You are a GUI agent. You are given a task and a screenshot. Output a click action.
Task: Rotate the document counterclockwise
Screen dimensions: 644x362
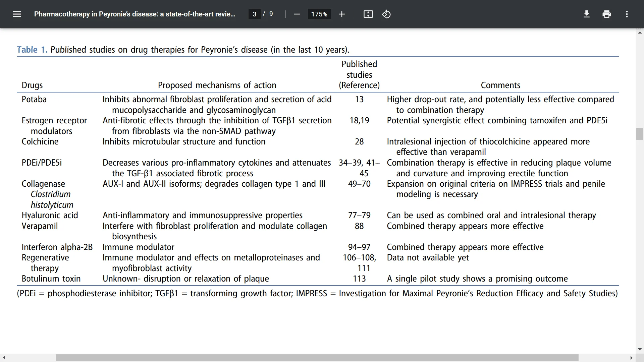click(x=386, y=14)
